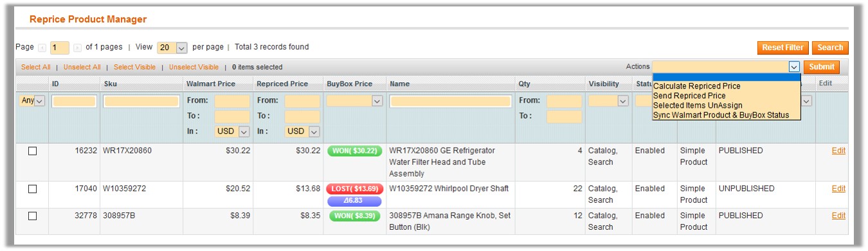Open Repriced Price currency USD dropdown
The image size is (868, 251).
[x=302, y=131]
